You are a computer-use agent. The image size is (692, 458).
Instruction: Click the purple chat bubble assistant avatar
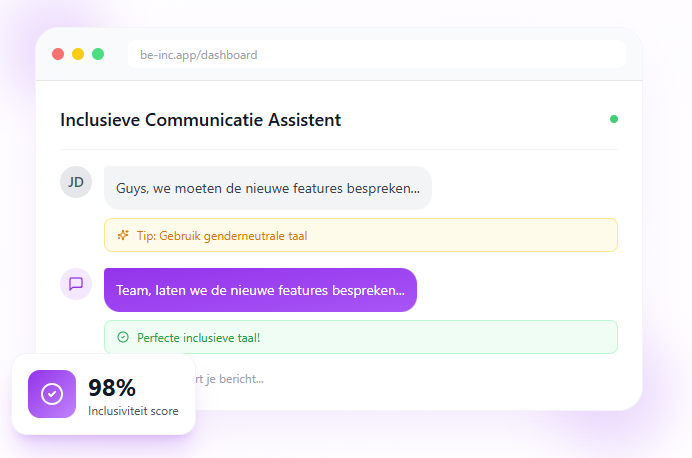pos(76,284)
